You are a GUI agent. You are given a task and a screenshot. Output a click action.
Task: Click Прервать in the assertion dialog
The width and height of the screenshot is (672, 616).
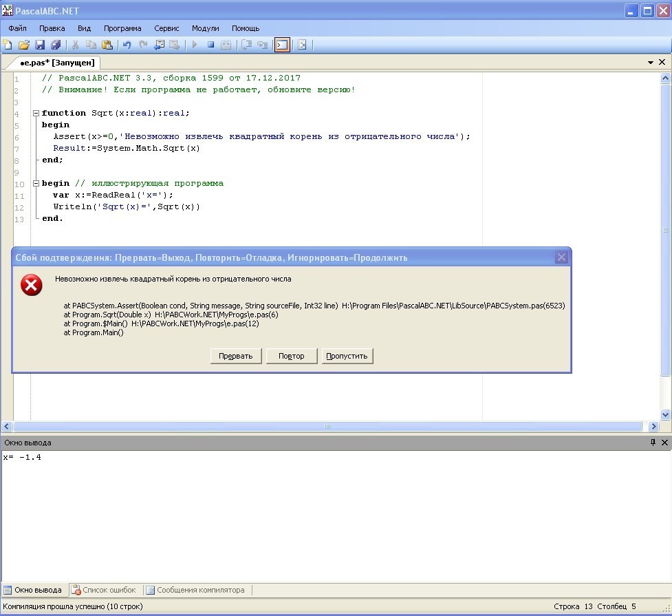(x=236, y=356)
